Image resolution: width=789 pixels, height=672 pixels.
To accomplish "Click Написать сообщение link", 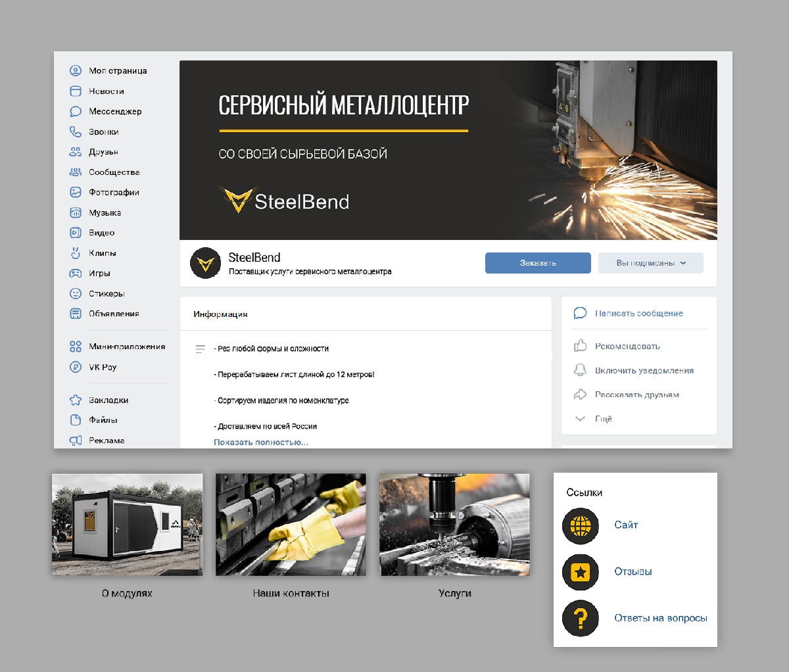I will 639,314.
